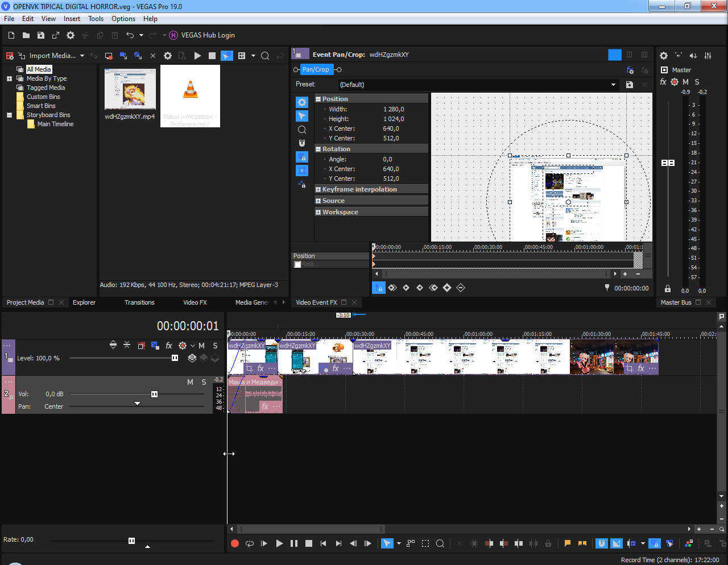This screenshot has width=728, height=565.
Task: Expand the Keyframe interpolation section
Action: [318, 189]
